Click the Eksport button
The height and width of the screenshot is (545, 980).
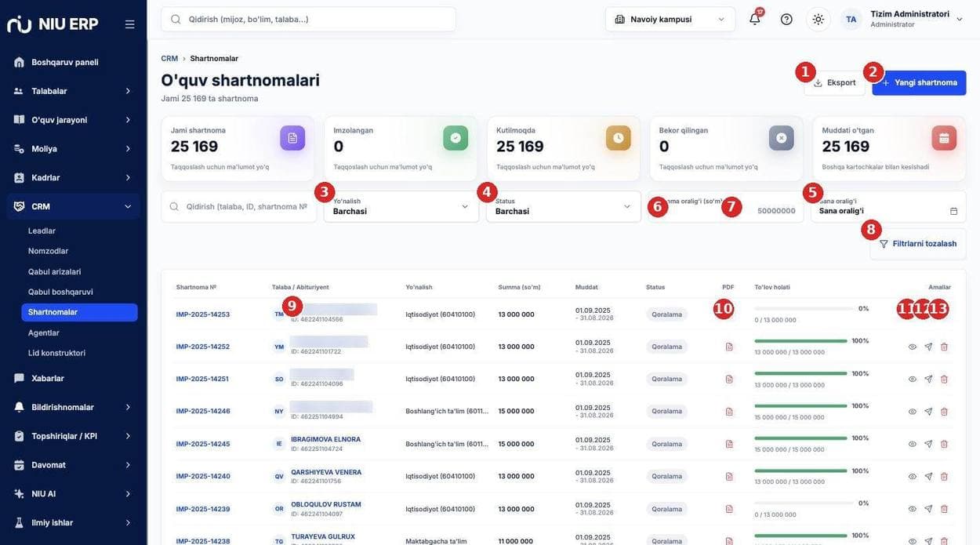835,82
